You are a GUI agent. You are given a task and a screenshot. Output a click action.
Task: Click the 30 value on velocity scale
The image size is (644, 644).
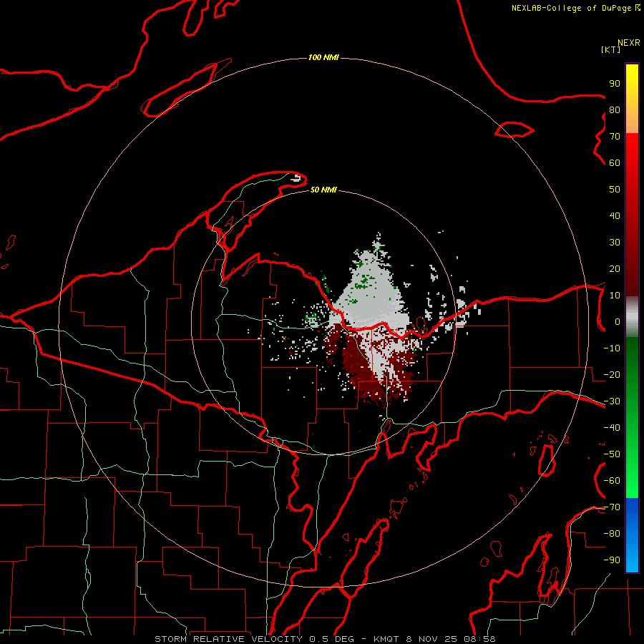[x=615, y=243]
